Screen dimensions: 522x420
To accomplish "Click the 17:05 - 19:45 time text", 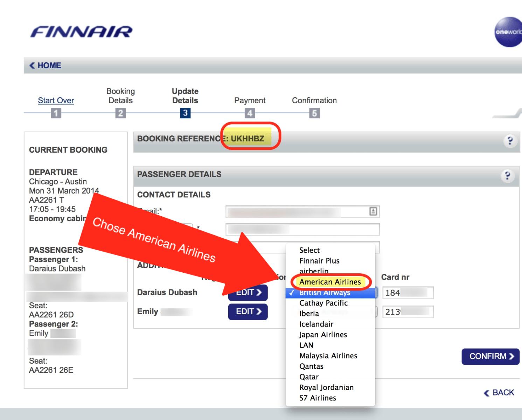I will [x=52, y=209].
